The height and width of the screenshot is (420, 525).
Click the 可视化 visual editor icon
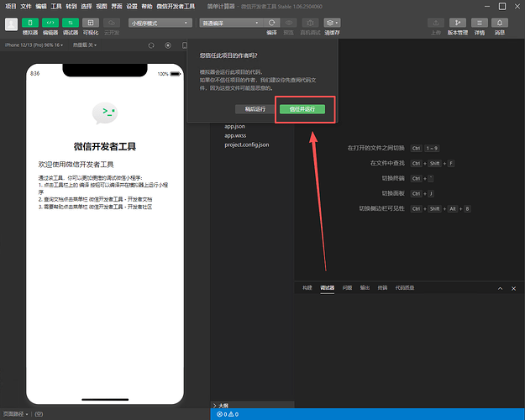click(x=91, y=23)
